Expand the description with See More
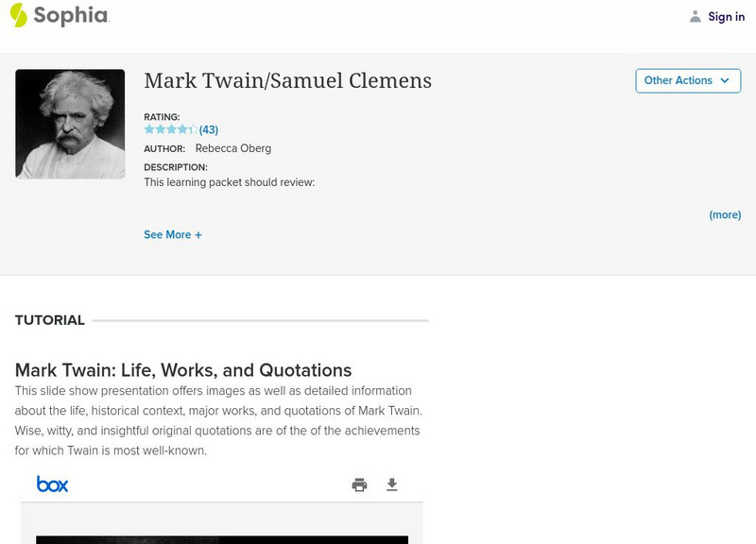756x544 pixels. pyautogui.click(x=173, y=233)
